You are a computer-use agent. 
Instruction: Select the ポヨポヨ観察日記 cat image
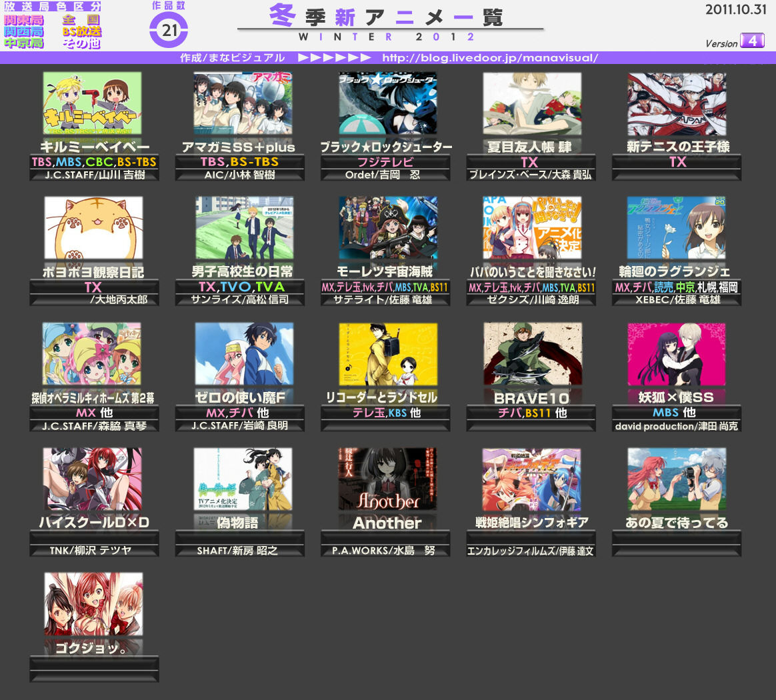point(93,228)
